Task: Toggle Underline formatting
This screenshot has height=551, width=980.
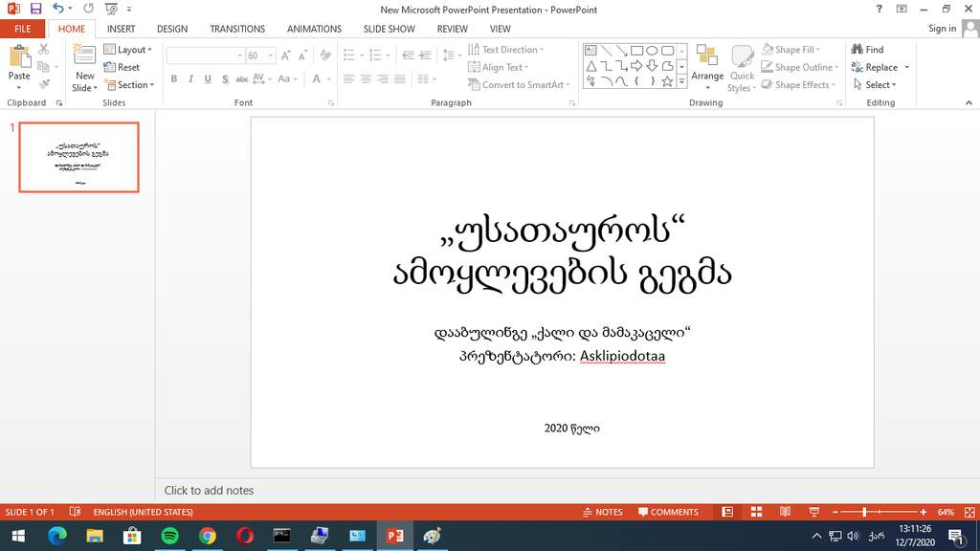Action: [208, 78]
